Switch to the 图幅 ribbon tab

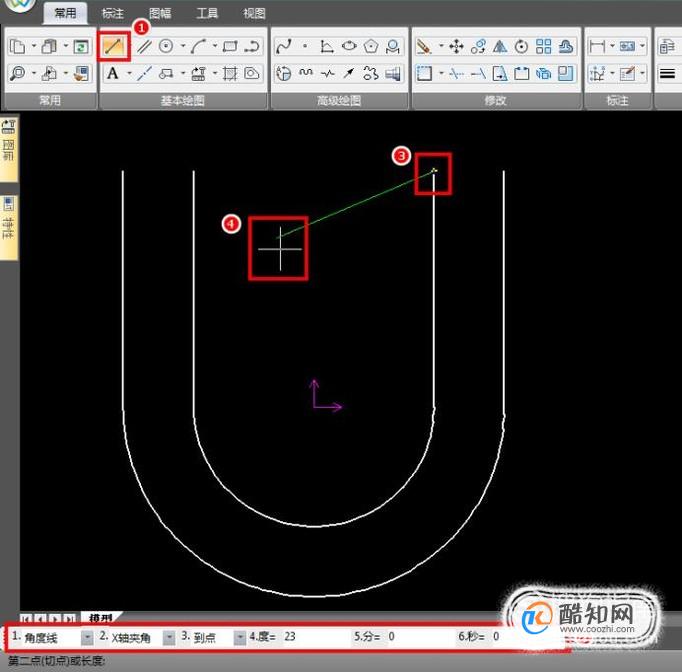(x=160, y=13)
